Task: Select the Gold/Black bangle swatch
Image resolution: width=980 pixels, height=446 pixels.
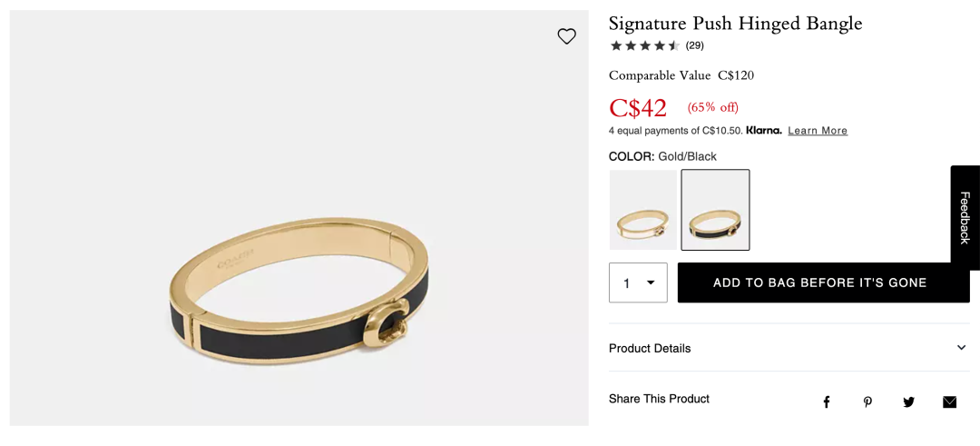Action: (715, 210)
